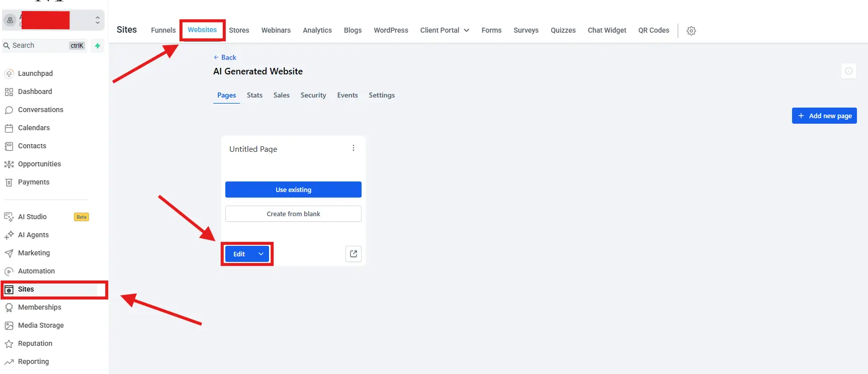868x374 pixels.
Task: Open the Stats sub-tab
Action: tap(254, 95)
